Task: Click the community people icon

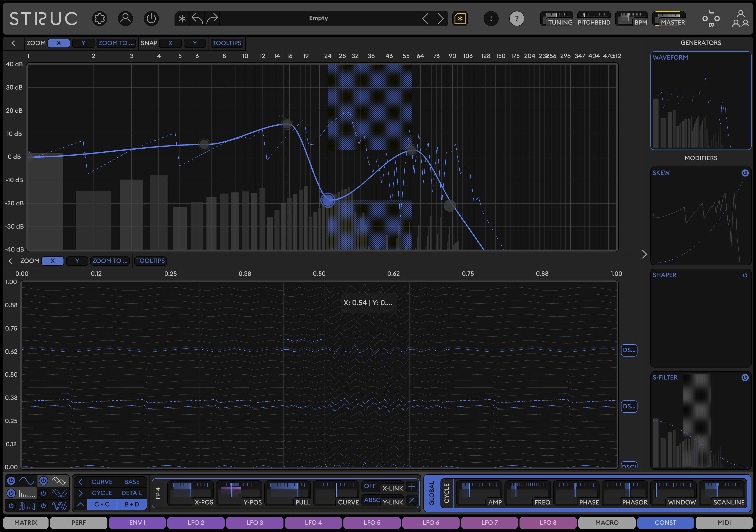Action: (x=741, y=18)
